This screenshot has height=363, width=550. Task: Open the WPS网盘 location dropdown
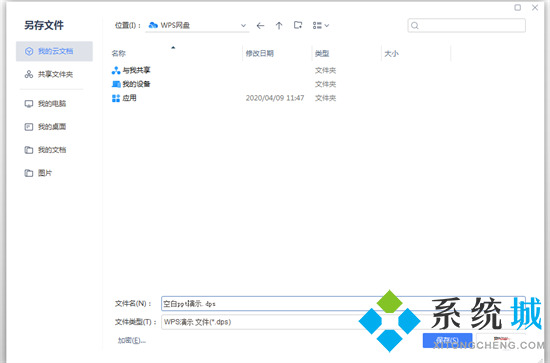coord(197,26)
